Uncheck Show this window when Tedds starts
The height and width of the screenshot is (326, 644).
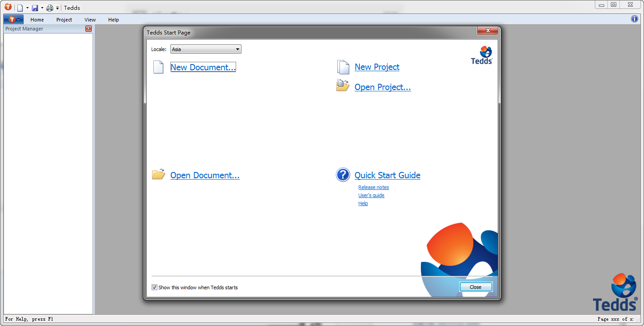[x=155, y=287]
